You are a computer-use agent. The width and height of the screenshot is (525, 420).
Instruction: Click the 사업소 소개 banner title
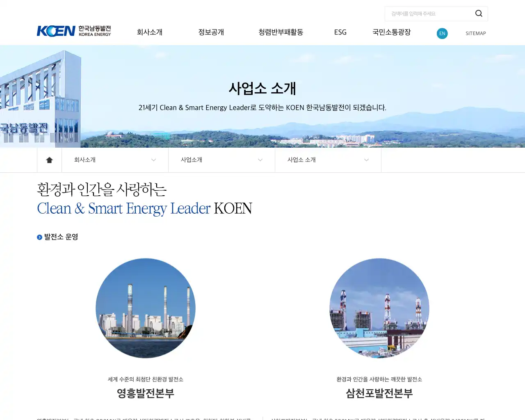262,89
